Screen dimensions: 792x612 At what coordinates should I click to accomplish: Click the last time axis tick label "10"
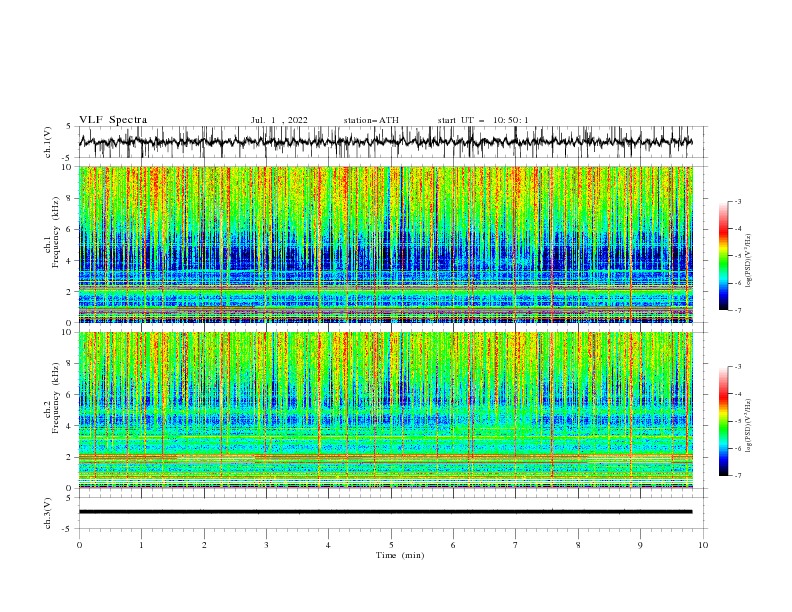[x=703, y=545]
